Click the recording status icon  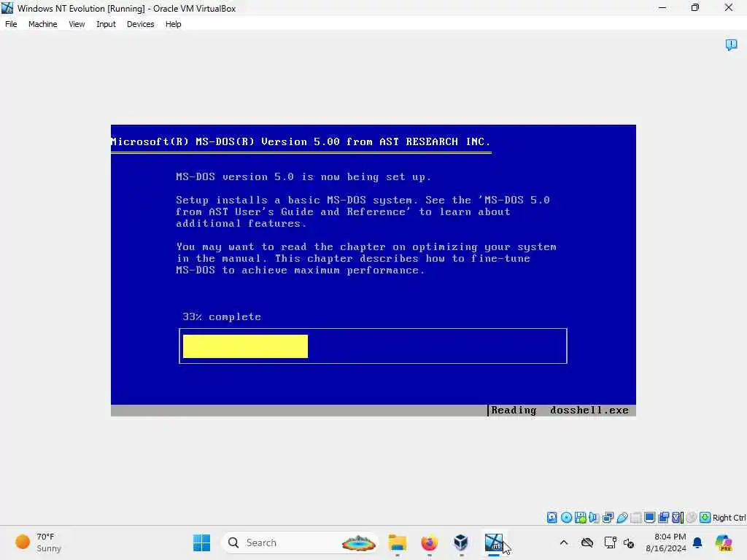pos(663,518)
